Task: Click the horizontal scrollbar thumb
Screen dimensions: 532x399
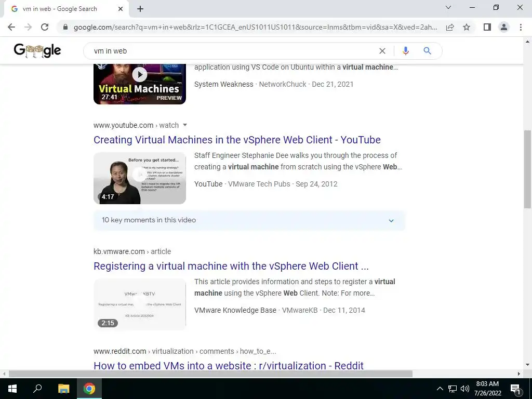Action: [x=210, y=374]
